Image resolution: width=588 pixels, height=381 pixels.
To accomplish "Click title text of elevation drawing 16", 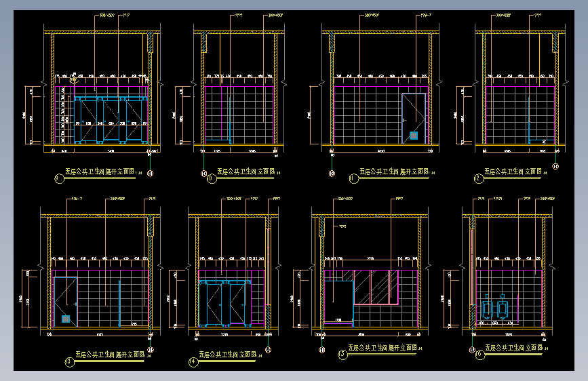I will (x=514, y=348).
